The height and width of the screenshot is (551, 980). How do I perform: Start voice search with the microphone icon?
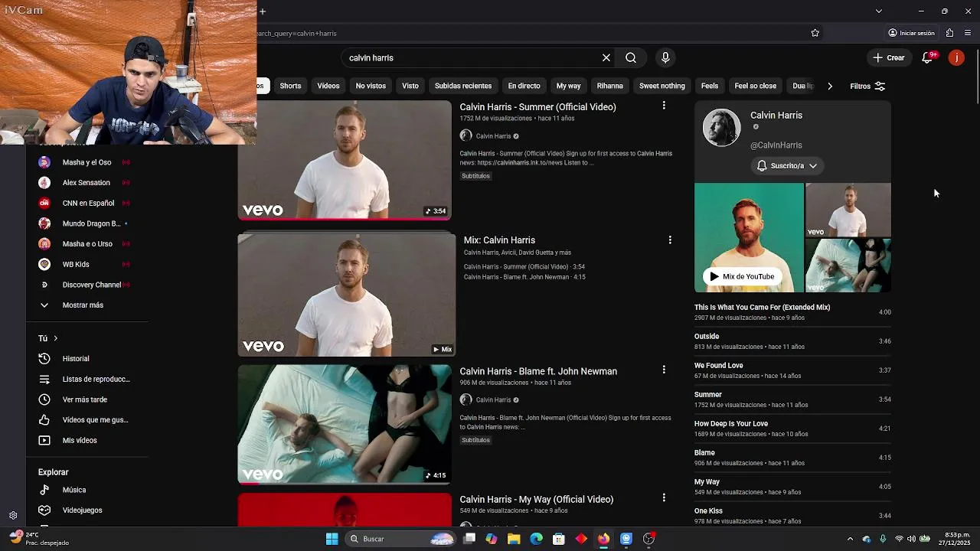(665, 57)
